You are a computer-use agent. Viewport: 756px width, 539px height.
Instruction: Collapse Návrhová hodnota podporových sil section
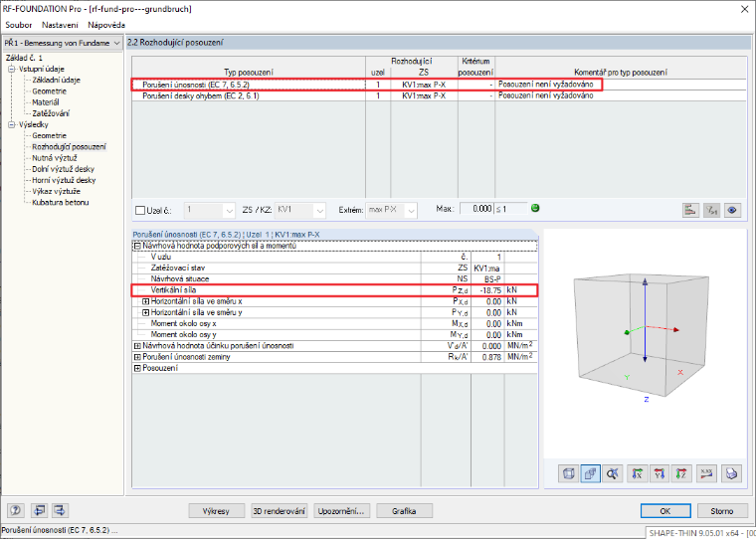pyautogui.click(x=137, y=246)
